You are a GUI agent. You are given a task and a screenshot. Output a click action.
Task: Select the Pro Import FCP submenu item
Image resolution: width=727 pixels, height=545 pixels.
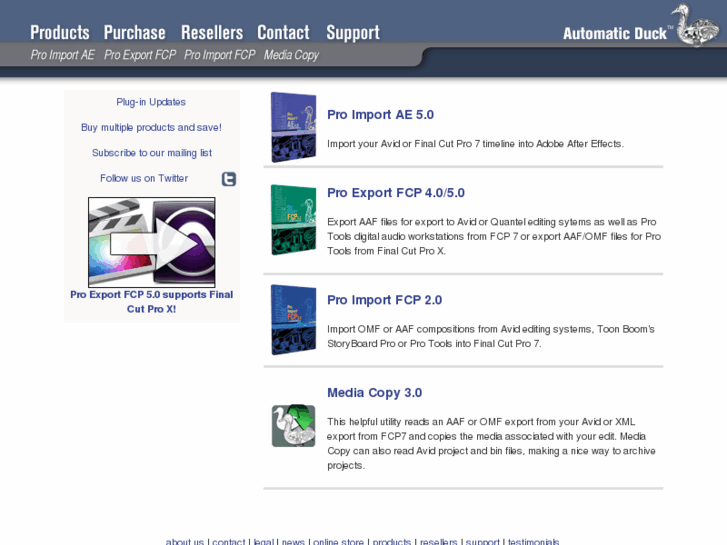click(220, 55)
